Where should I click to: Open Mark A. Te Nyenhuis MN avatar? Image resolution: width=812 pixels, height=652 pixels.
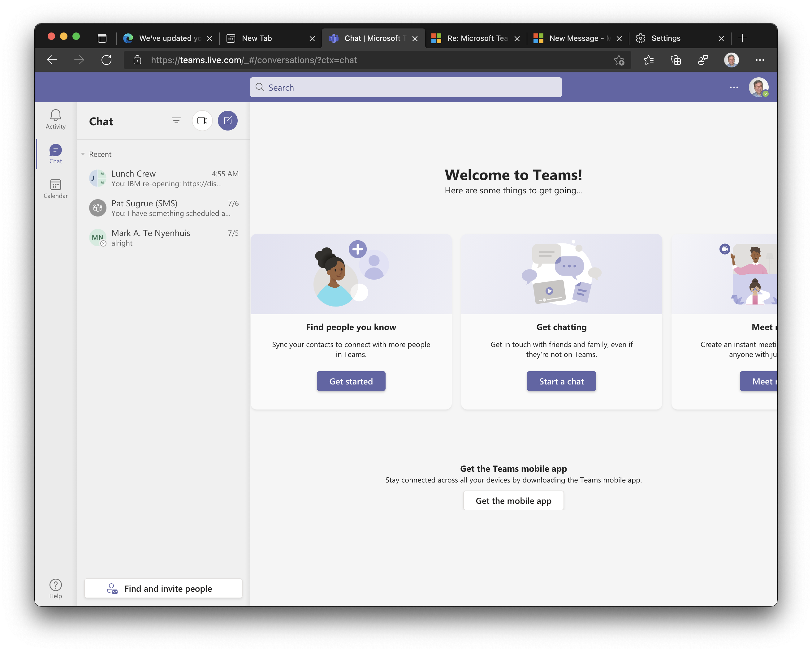click(x=98, y=238)
